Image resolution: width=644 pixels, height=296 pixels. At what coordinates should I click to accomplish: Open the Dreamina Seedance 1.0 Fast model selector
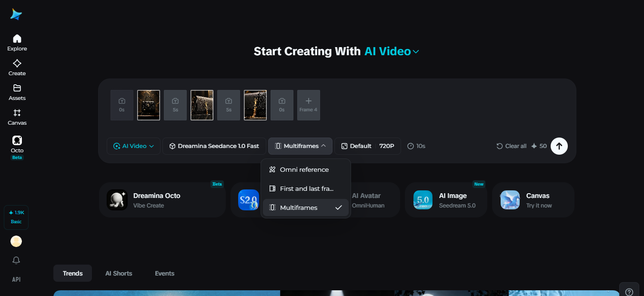[214, 146]
